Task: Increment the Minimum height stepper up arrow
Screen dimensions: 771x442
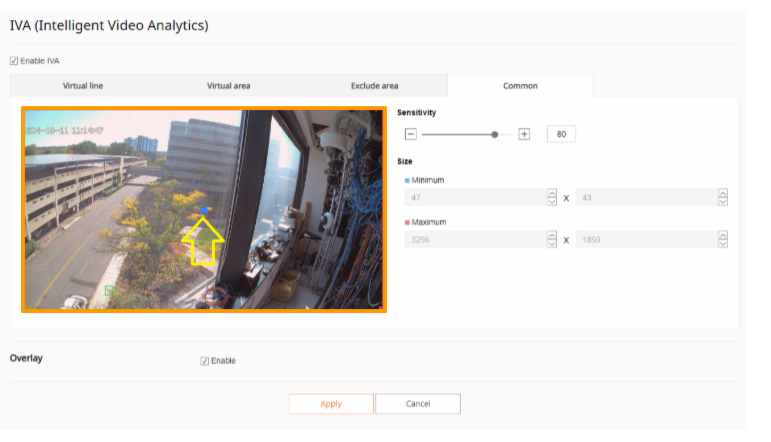Action: pyautogui.click(x=723, y=193)
